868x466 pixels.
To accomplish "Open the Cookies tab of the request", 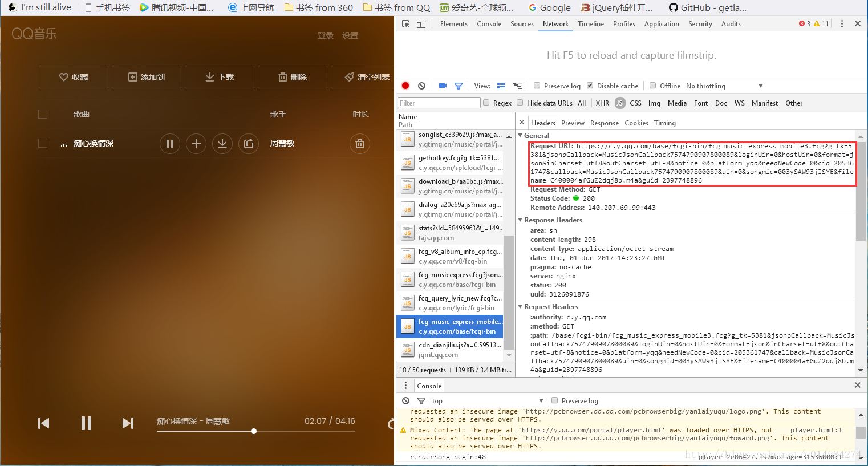I will tap(636, 123).
